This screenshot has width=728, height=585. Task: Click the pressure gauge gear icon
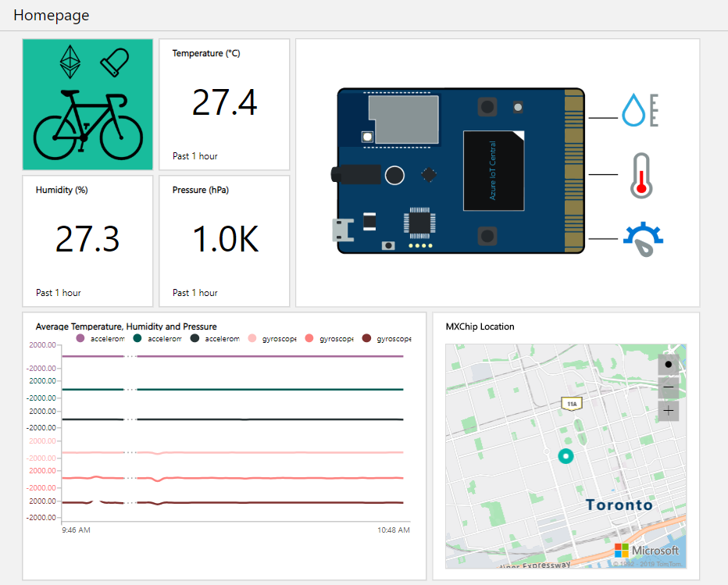(643, 239)
